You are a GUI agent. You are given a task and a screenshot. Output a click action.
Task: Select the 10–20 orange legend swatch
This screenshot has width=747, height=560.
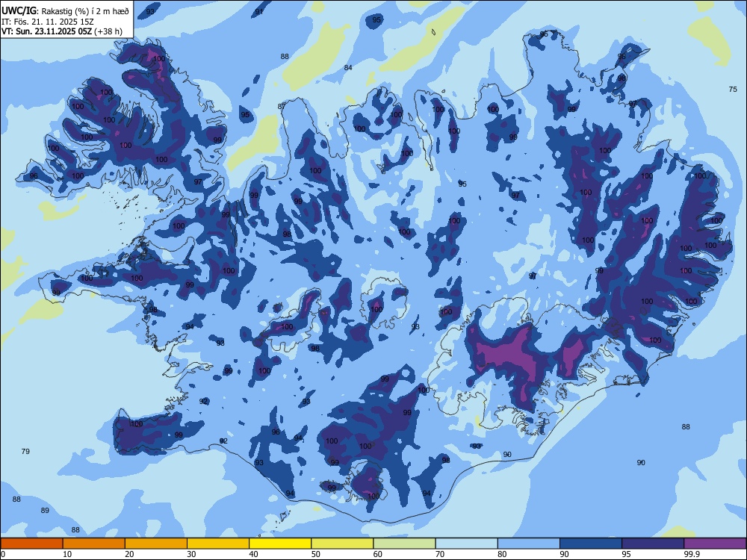click(94, 544)
